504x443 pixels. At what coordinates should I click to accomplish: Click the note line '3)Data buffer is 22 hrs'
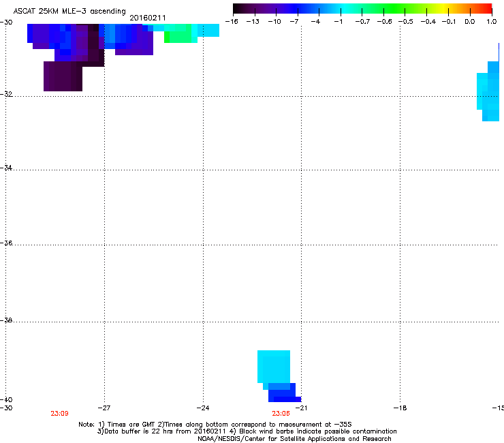(x=247, y=431)
